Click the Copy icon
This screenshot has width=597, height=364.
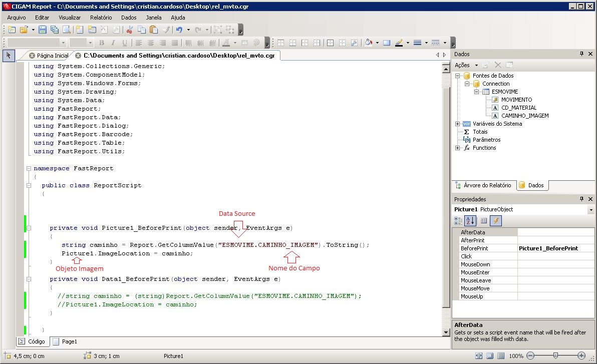142,30
